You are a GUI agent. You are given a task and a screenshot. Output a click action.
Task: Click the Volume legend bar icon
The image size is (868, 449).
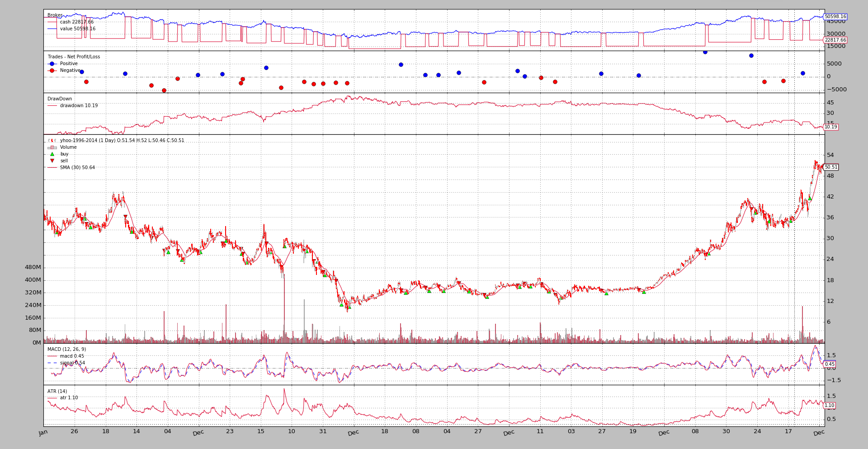[x=52, y=147]
